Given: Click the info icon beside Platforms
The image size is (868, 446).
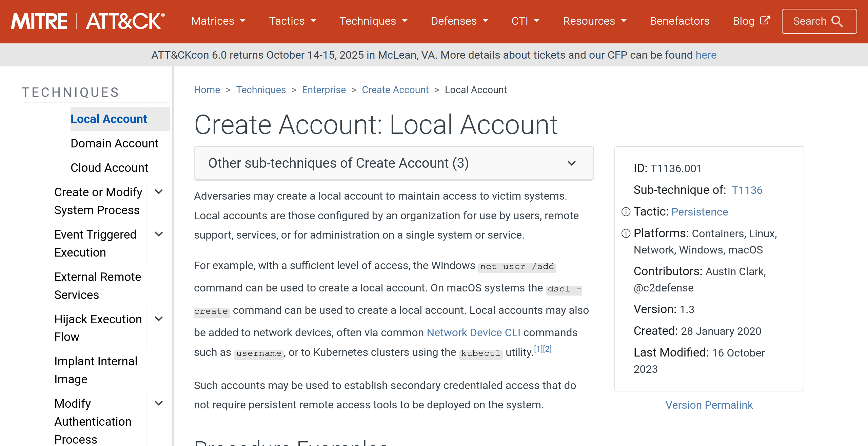Looking at the screenshot, I should click(x=626, y=234).
